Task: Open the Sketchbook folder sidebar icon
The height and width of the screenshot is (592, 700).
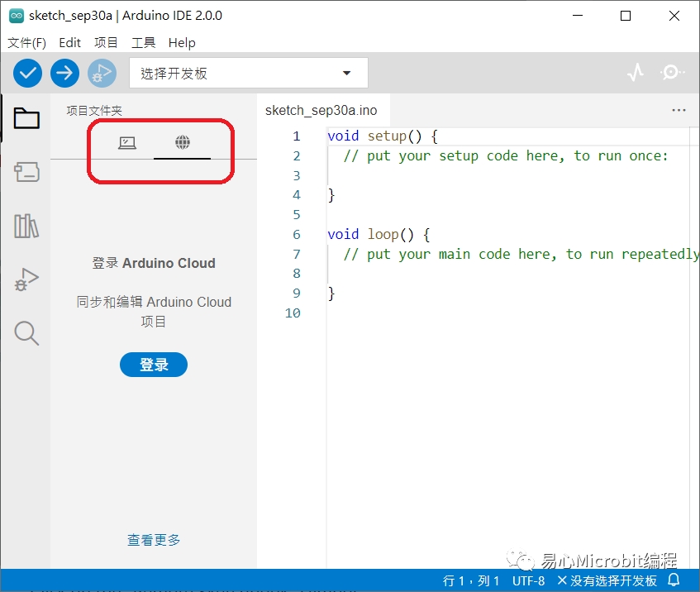Action: 26,119
